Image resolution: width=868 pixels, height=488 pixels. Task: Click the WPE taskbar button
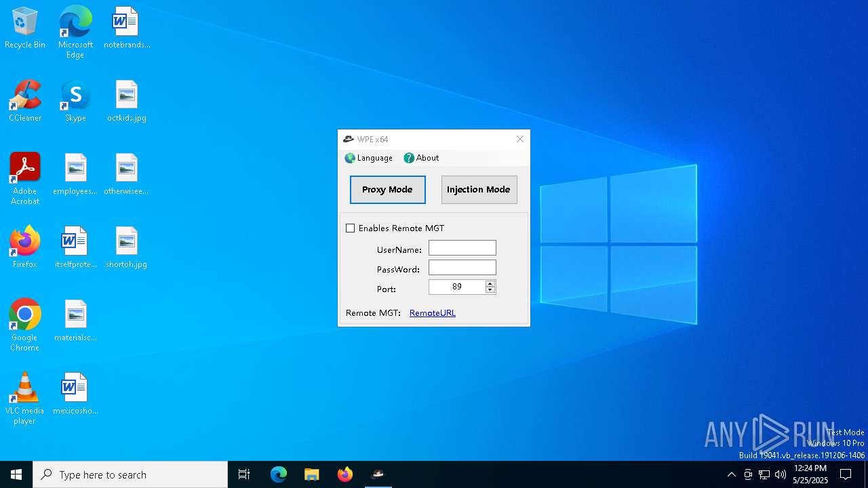(378, 474)
